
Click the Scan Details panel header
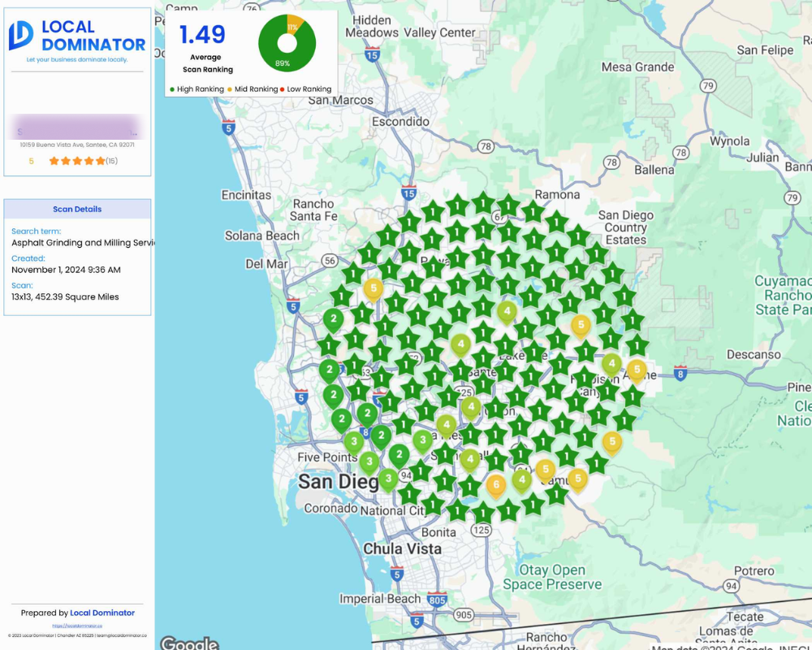(77, 209)
